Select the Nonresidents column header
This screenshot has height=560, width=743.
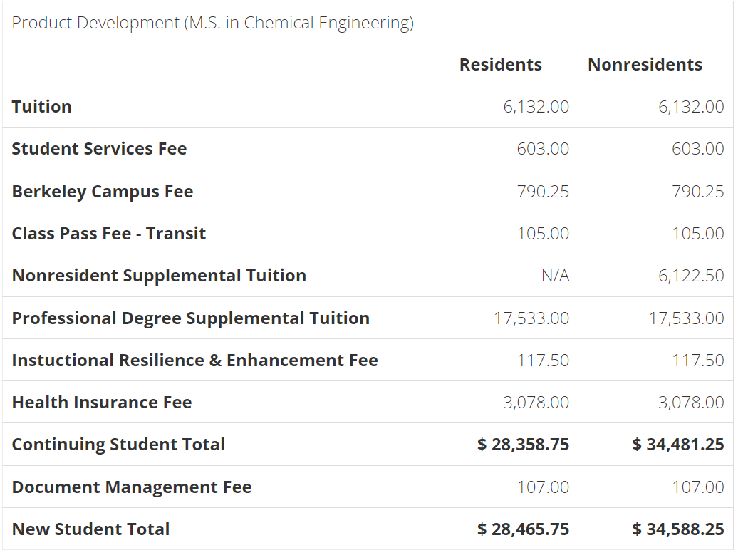click(645, 65)
